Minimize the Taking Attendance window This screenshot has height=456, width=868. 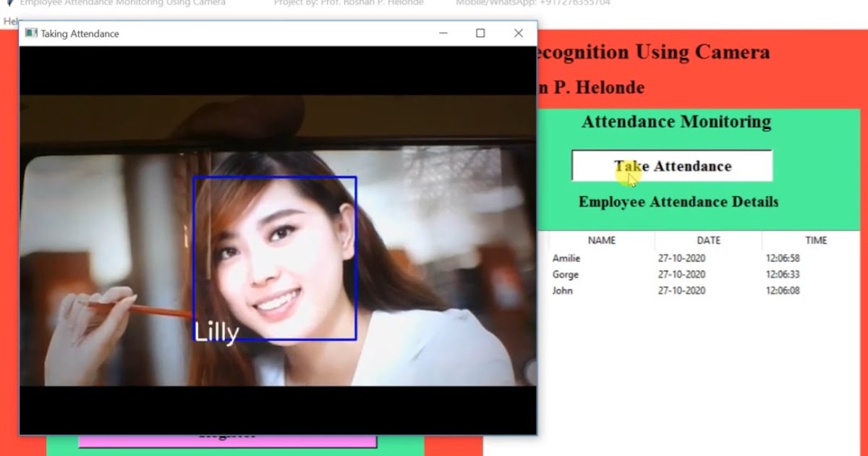click(441, 33)
